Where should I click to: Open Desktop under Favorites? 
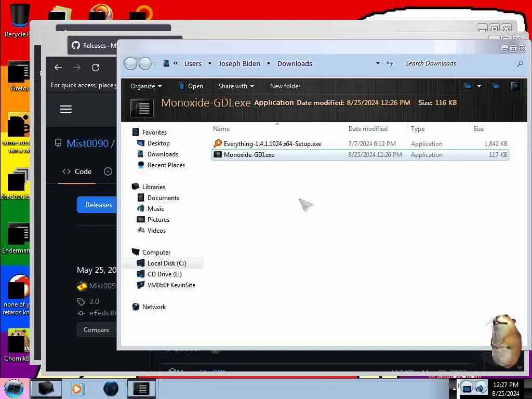point(158,143)
